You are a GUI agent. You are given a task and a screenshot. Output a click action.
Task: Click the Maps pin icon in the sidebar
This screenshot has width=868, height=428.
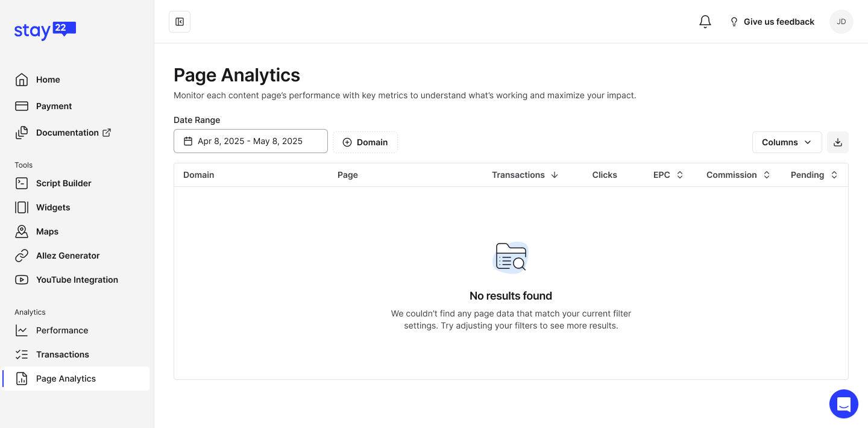tap(22, 231)
